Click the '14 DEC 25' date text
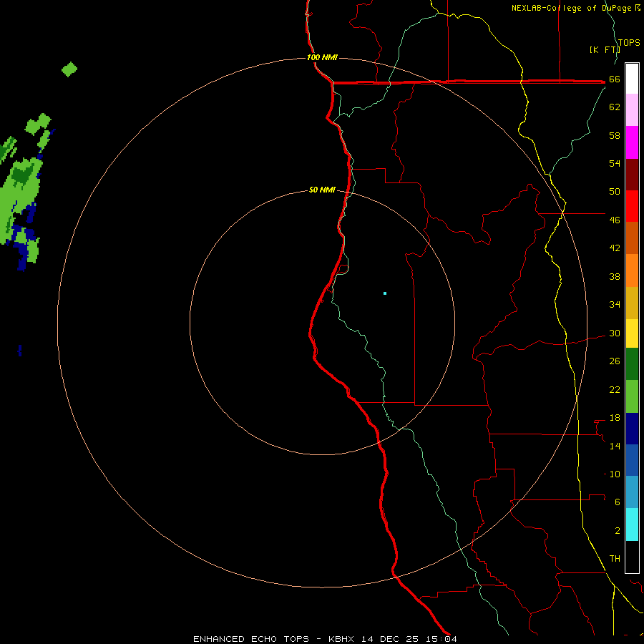The width and height of the screenshot is (644, 644). 390,639
